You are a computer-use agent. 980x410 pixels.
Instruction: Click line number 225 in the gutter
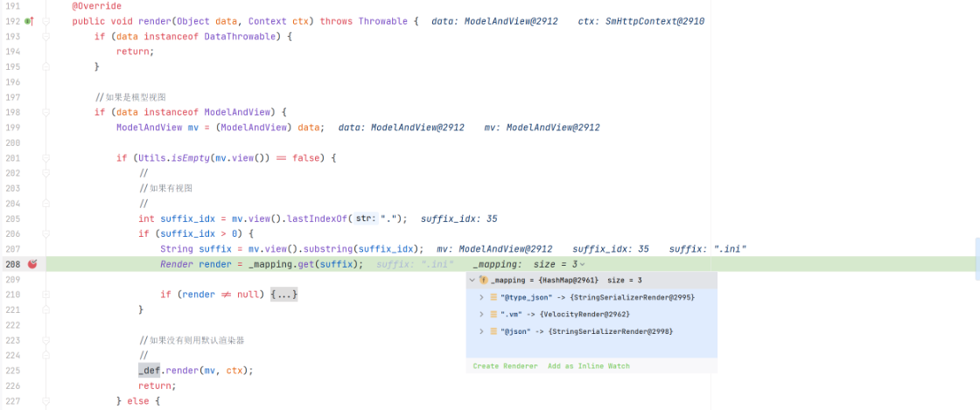pyautogui.click(x=12, y=370)
